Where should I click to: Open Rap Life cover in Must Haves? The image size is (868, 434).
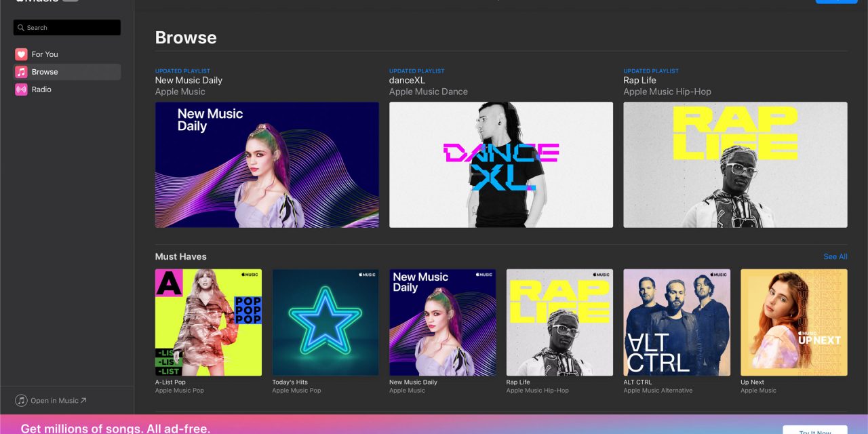[x=559, y=323]
